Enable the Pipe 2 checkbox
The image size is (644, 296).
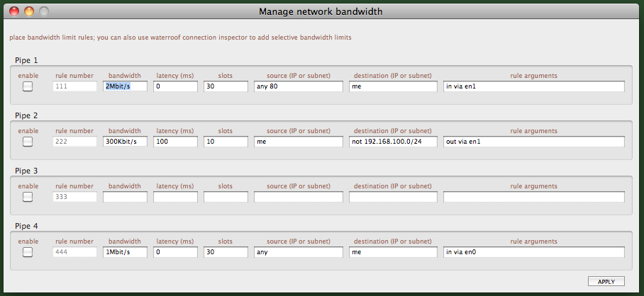coord(28,142)
